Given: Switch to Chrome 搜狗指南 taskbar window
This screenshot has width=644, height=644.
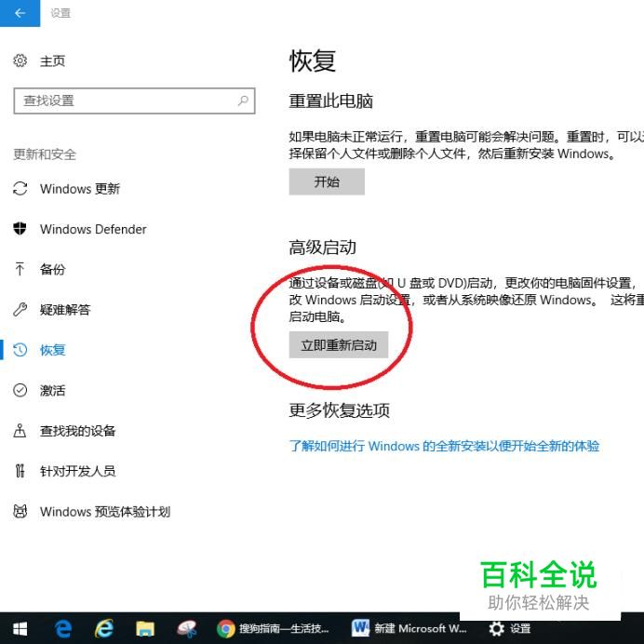Looking at the screenshot, I should tap(273, 628).
